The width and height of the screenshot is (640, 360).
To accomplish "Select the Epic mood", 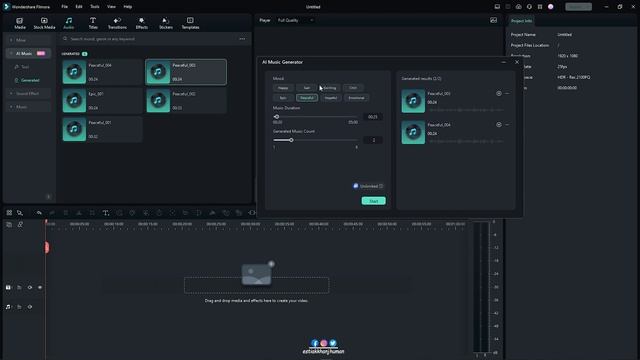I will coord(283,98).
